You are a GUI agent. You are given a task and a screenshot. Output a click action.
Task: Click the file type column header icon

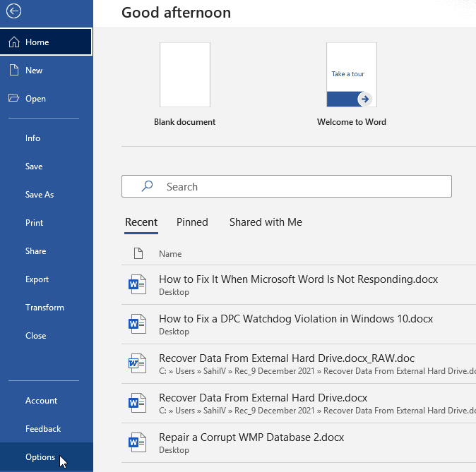coord(138,253)
